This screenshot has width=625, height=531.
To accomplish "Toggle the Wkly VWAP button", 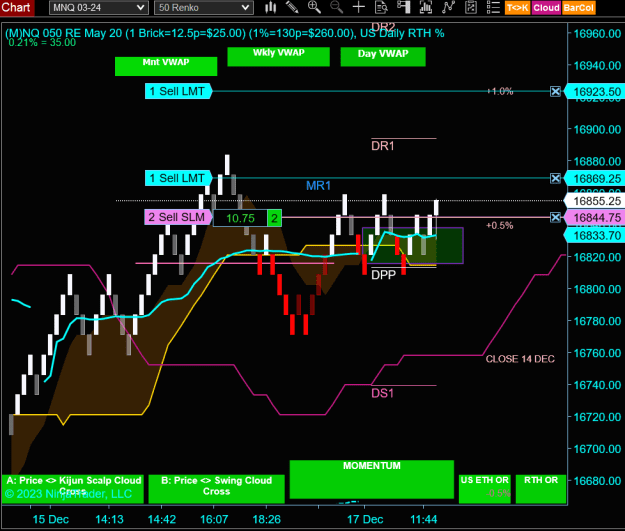I will [x=279, y=57].
